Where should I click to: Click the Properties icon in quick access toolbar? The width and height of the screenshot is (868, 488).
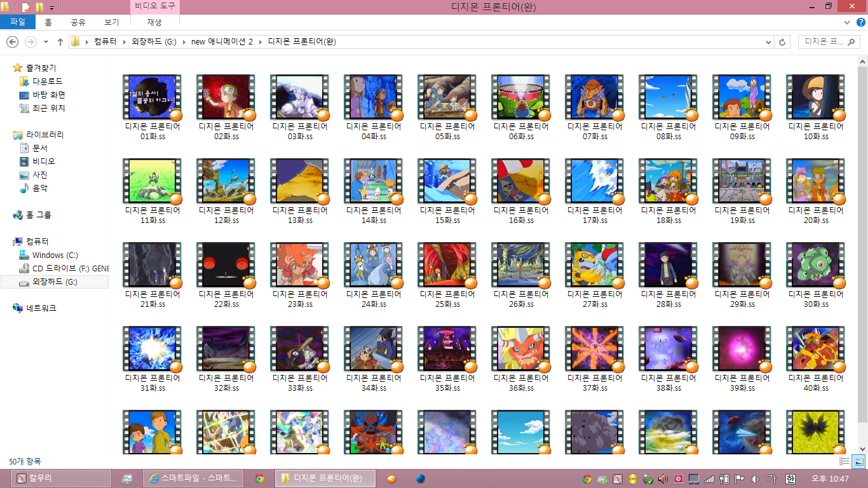25,7
